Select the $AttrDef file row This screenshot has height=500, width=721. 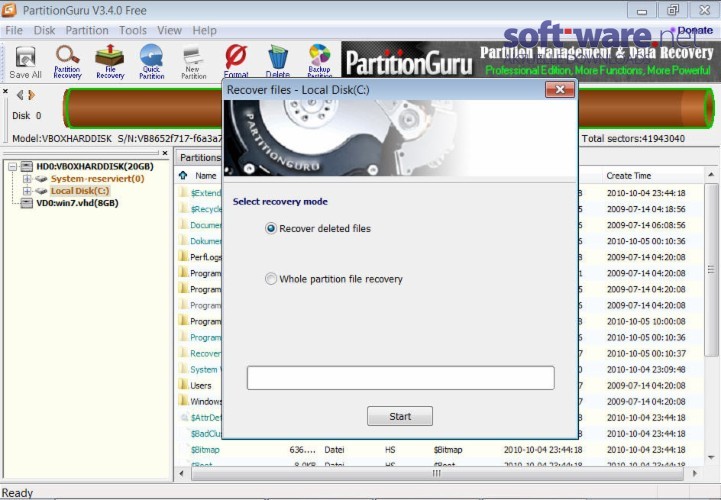201,417
